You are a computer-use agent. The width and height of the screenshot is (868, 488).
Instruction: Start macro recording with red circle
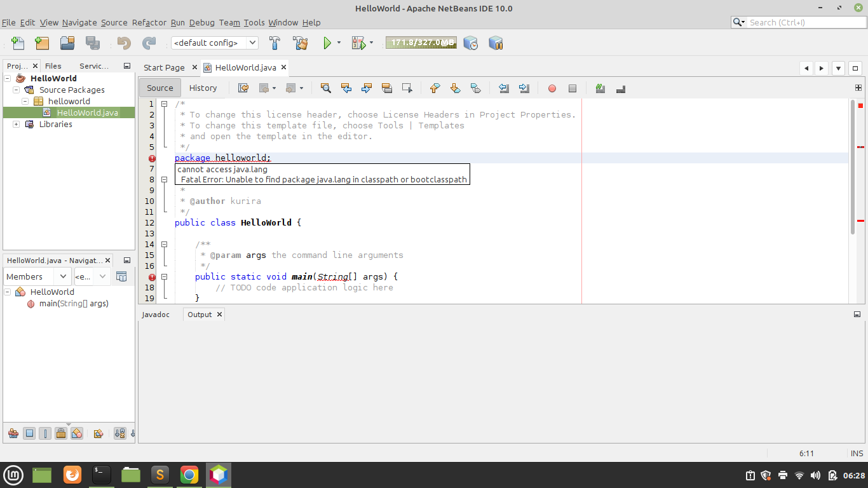552,88
